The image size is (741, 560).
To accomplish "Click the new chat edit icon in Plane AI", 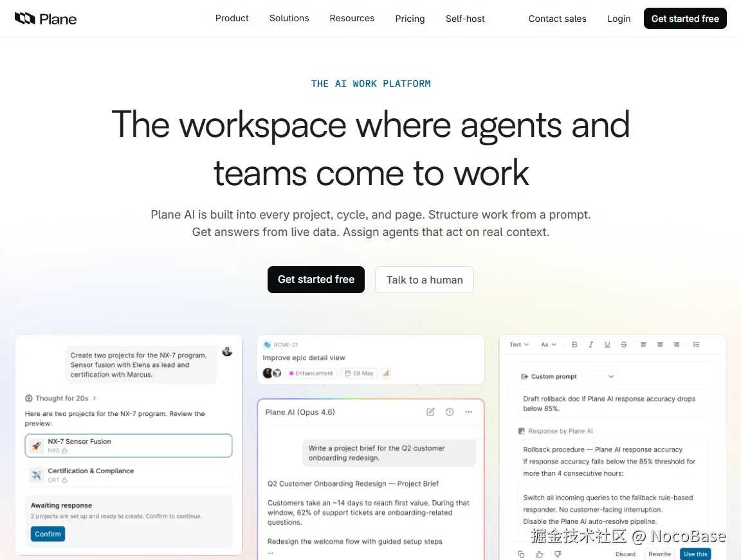I will (x=430, y=411).
